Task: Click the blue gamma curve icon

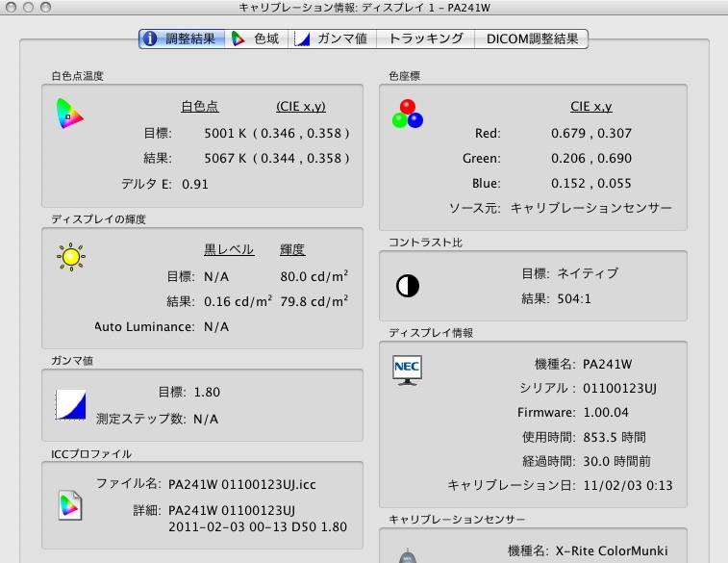Action: tap(71, 404)
